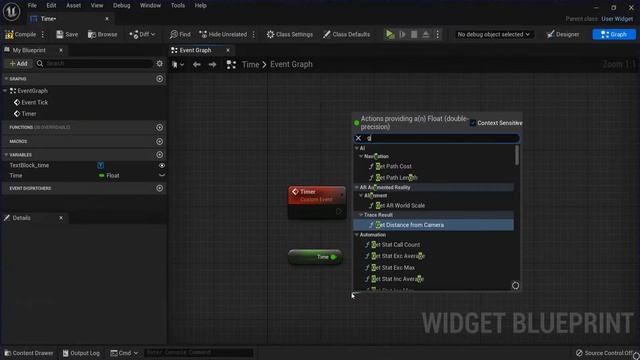Open My Blueprint settings gear
The height and width of the screenshot is (360, 640).
point(160,64)
